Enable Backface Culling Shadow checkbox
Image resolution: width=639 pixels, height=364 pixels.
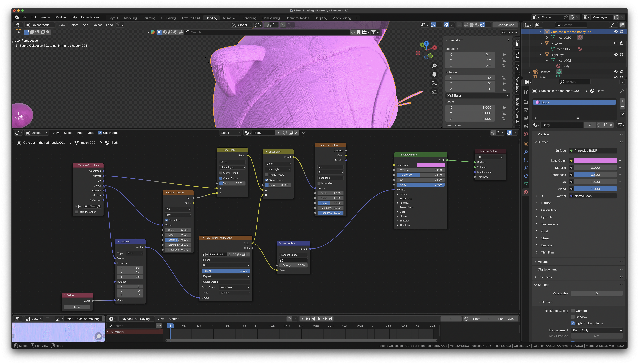(573, 317)
